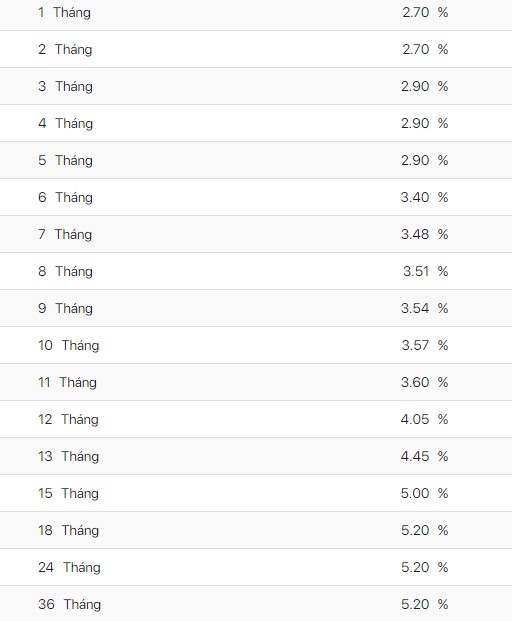Select the 1 Tháng term row
512x621 pixels.
point(256,14)
